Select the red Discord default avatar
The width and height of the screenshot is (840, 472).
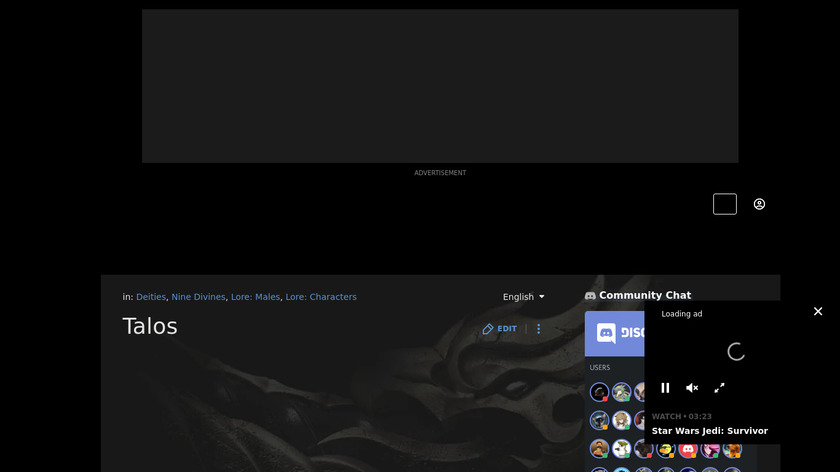(688, 450)
